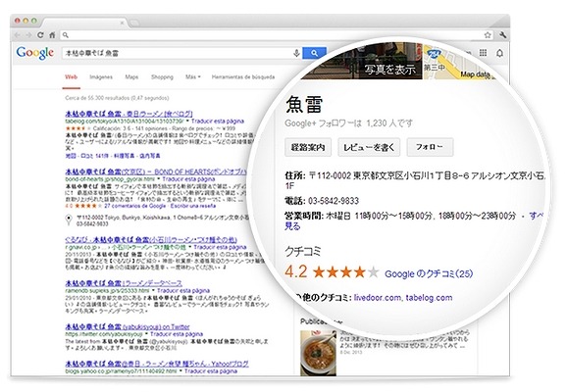
Task: Click the レビューを書く write review button
Action: (x=369, y=147)
